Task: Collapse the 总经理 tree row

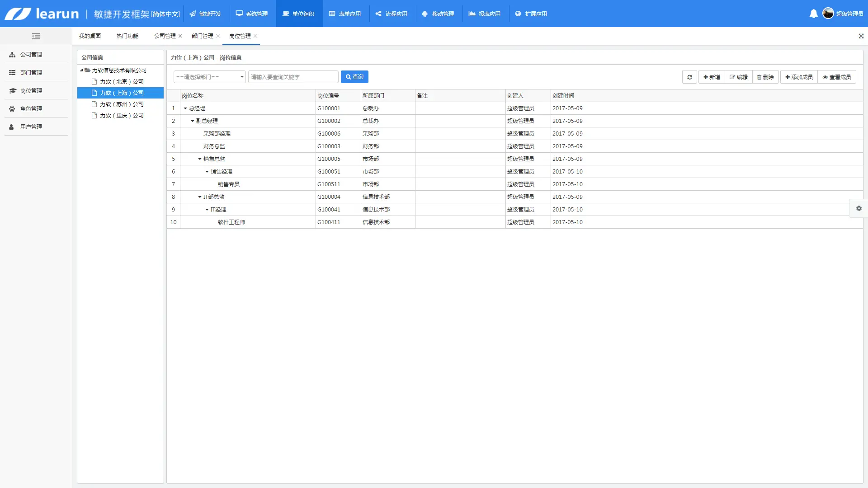Action: 185,108
